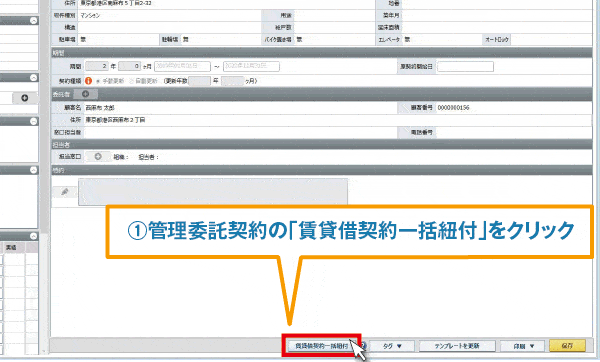Click the orange info icon beside 契約種類
This screenshot has height=362, width=600.
[x=88, y=81]
